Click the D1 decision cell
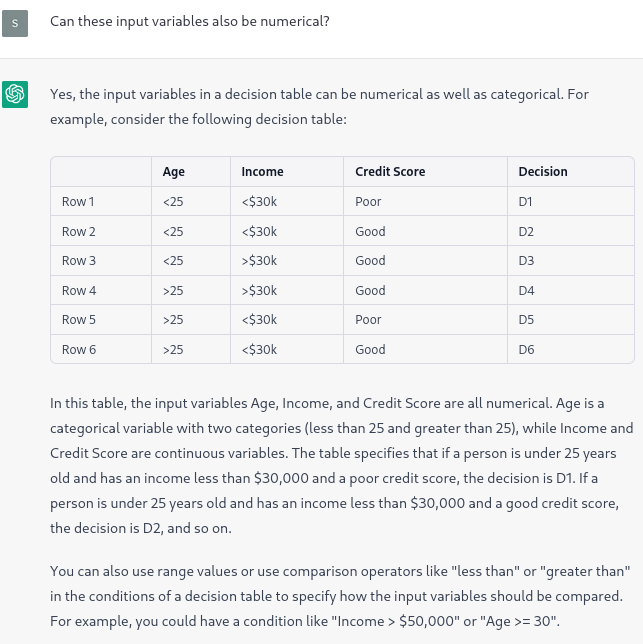Viewport: 643px width, 644px height. point(571,202)
